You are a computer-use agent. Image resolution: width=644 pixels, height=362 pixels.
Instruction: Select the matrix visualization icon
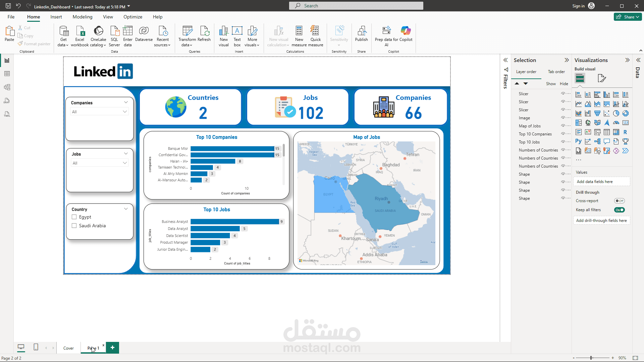pos(616,132)
